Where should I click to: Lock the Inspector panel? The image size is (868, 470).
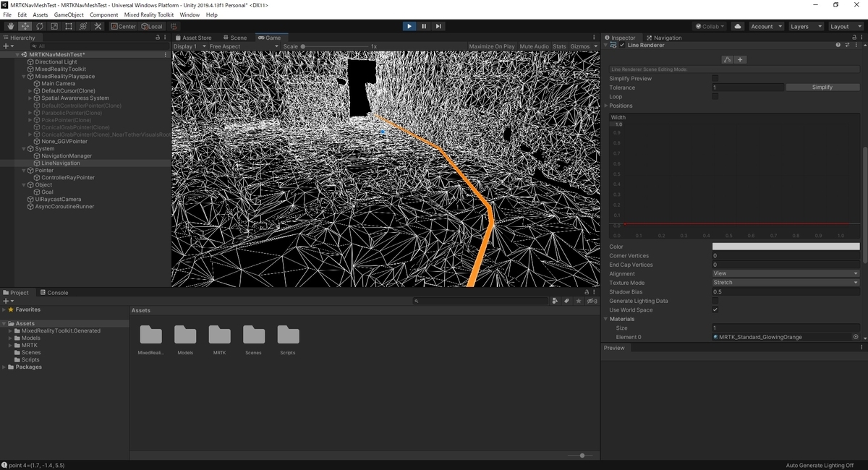tap(854, 38)
